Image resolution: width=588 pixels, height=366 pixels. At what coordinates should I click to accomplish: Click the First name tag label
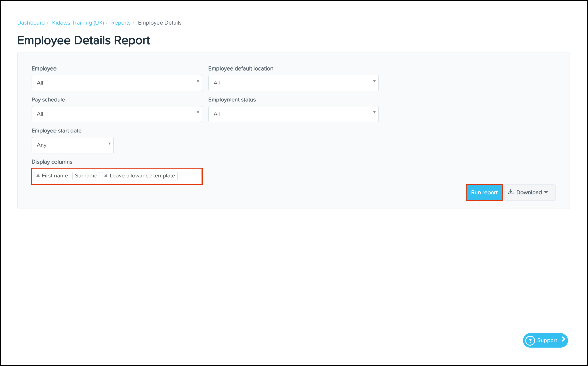(55, 176)
